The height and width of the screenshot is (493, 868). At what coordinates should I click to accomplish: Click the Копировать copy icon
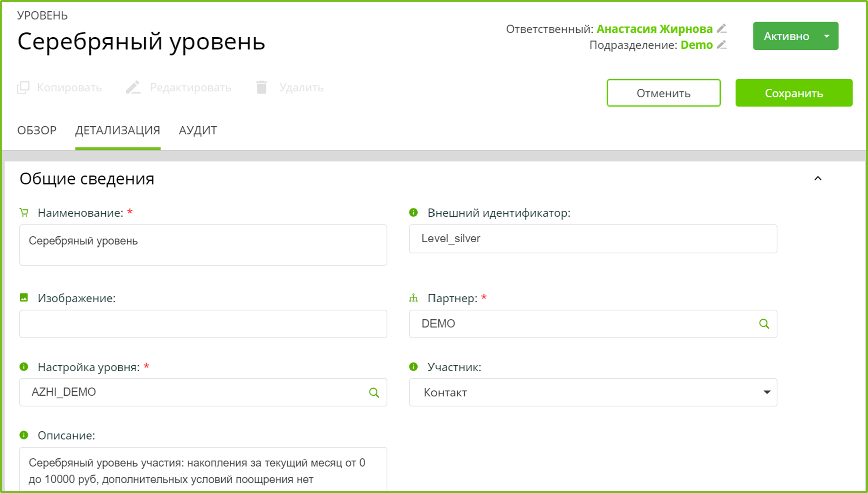tap(23, 88)
